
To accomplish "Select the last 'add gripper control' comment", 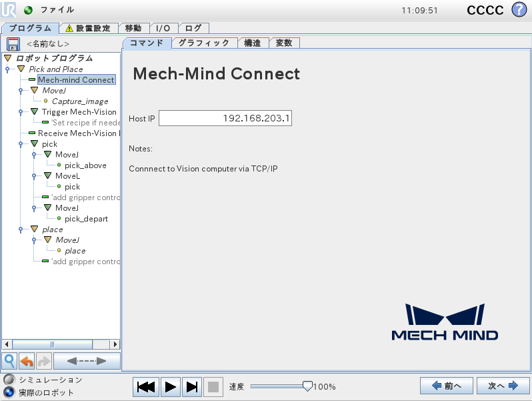I will pyautogui.click(x=85, y=262).
